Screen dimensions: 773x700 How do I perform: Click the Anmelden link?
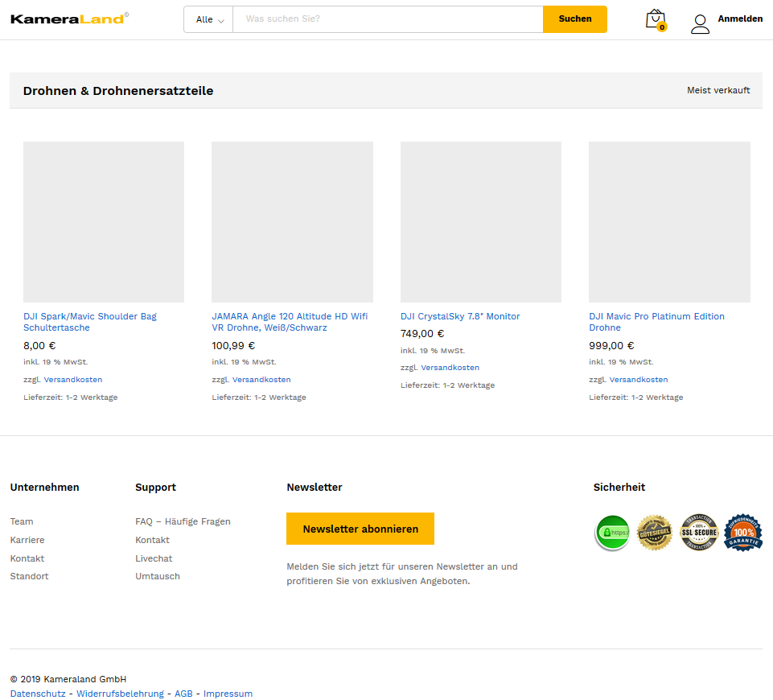click(x=740, y=19)
